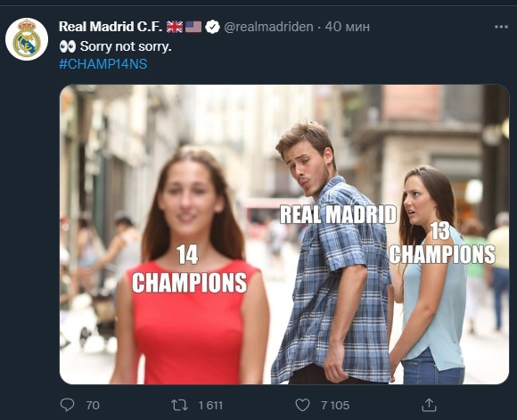Open the Real Madrid C.F. display name

111,27
